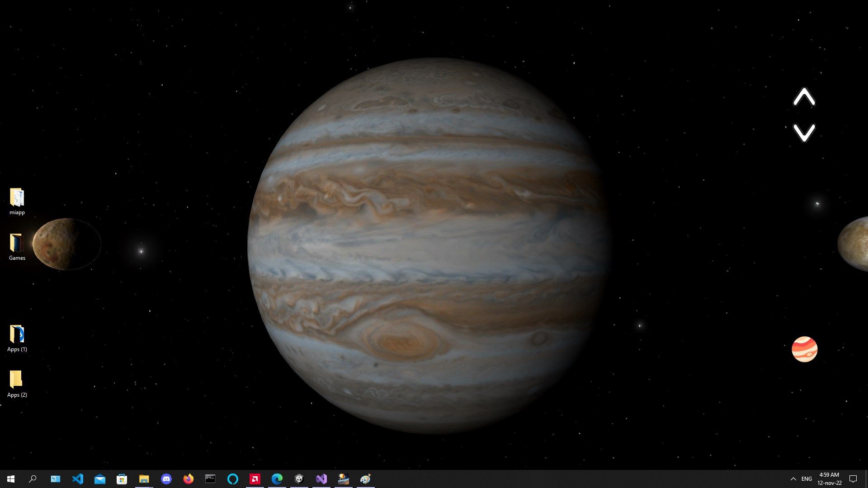This screenshot has width=868, height=488.
Task: Switch to Visual Studio in taskbar
Action: [x=321, y=479]
